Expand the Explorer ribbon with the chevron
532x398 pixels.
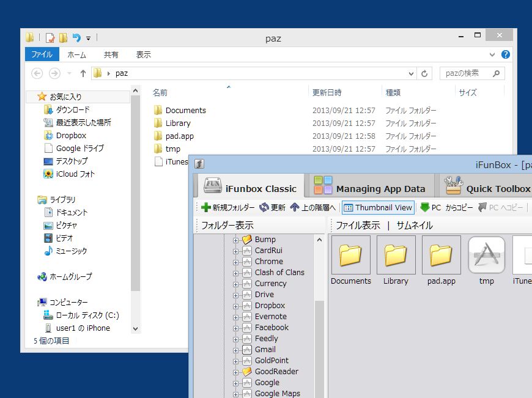[492, 54]
